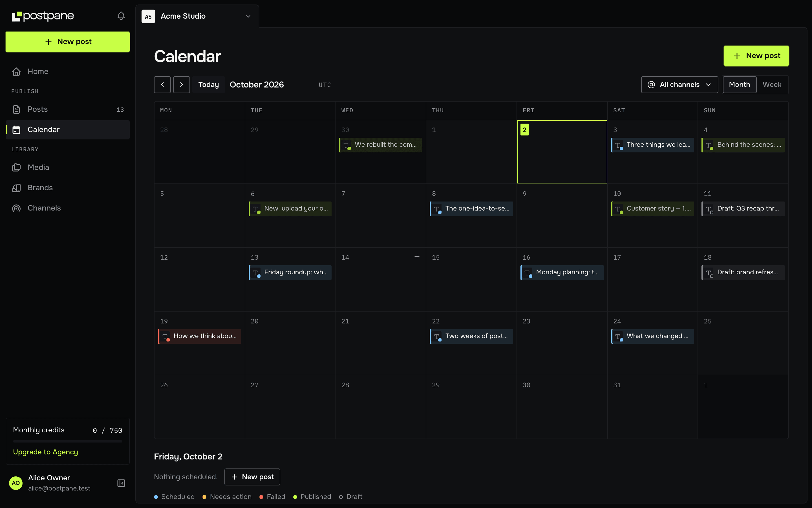Click Upgrade to Agency link
The image size is (812, 508).
point(46,452)
